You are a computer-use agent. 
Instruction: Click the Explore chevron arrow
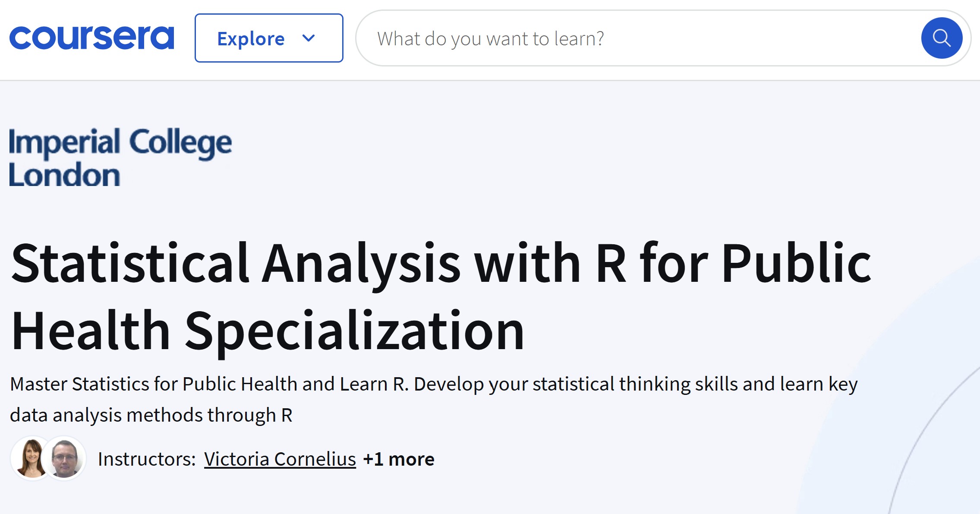coord(309,38)
